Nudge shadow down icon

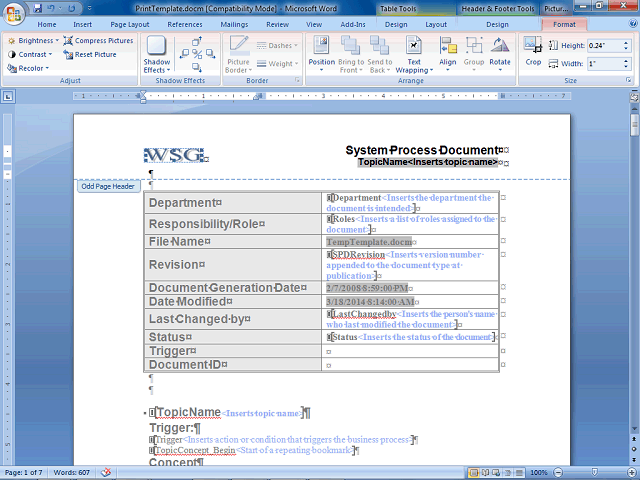click(197, 67)
